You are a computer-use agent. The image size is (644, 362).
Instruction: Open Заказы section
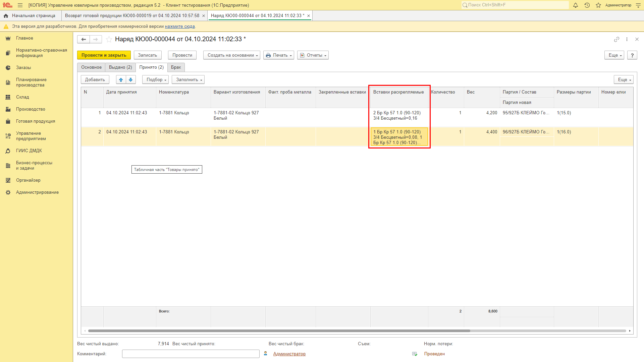pos(23,68)
